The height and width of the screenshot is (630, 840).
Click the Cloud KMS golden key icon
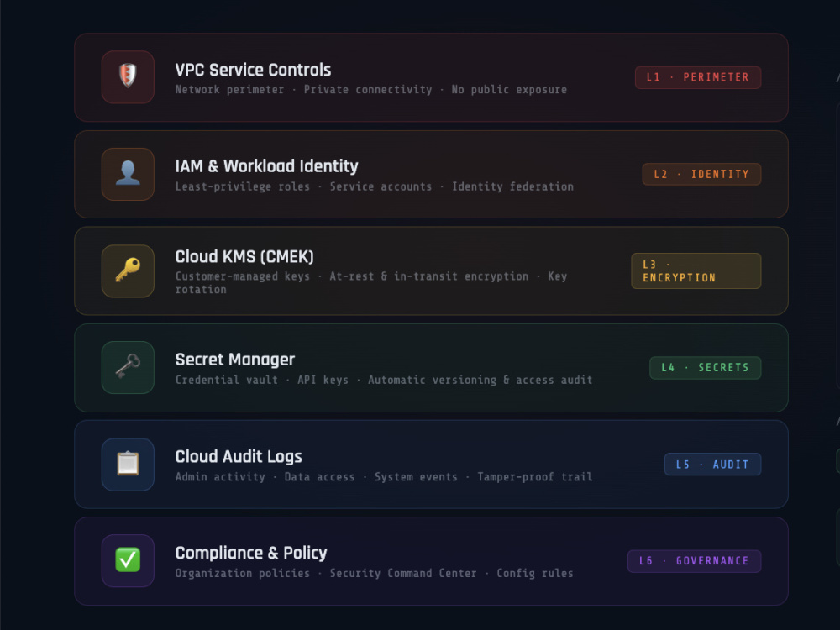[128, 271]
